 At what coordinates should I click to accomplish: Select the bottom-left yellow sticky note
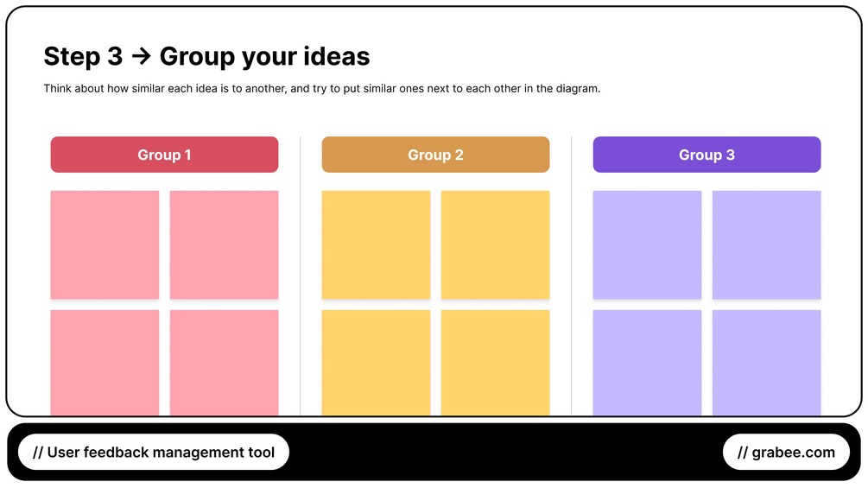[x=376, y=363]
